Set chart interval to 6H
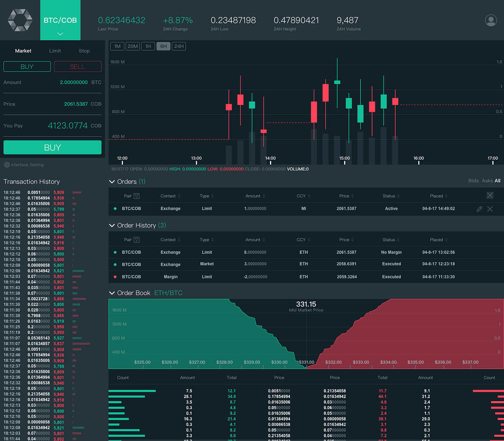Image resolution: width=504 pixels, height=441 pixels. point(163,46)
